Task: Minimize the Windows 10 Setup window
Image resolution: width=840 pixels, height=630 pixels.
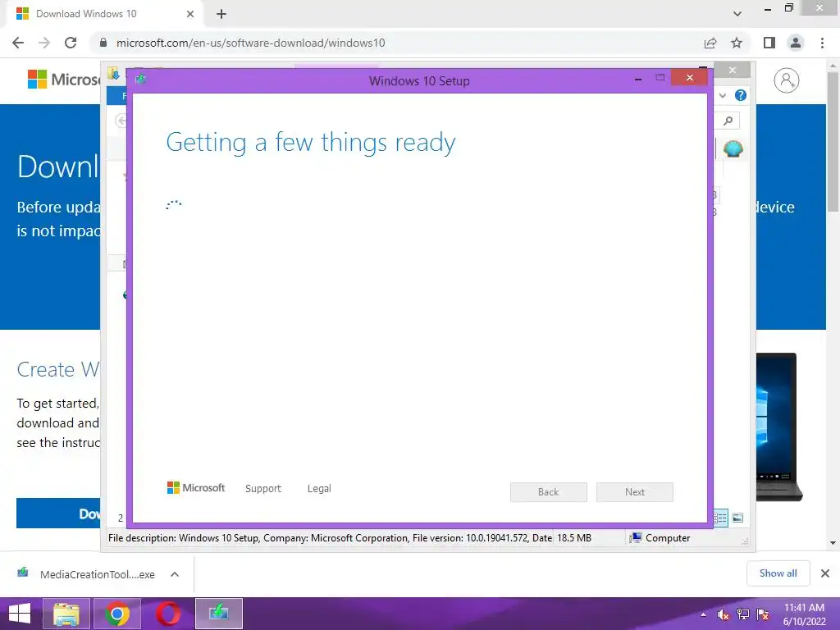Action: click(638, 78)
